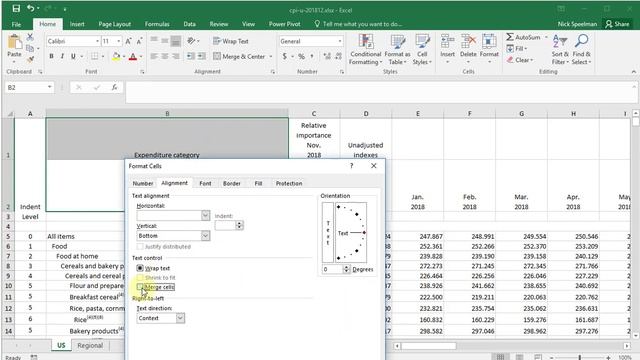Viewport: 640px width, 360px height.
Task: Switch to the Number tab in dialog
Action: point(143,184)
